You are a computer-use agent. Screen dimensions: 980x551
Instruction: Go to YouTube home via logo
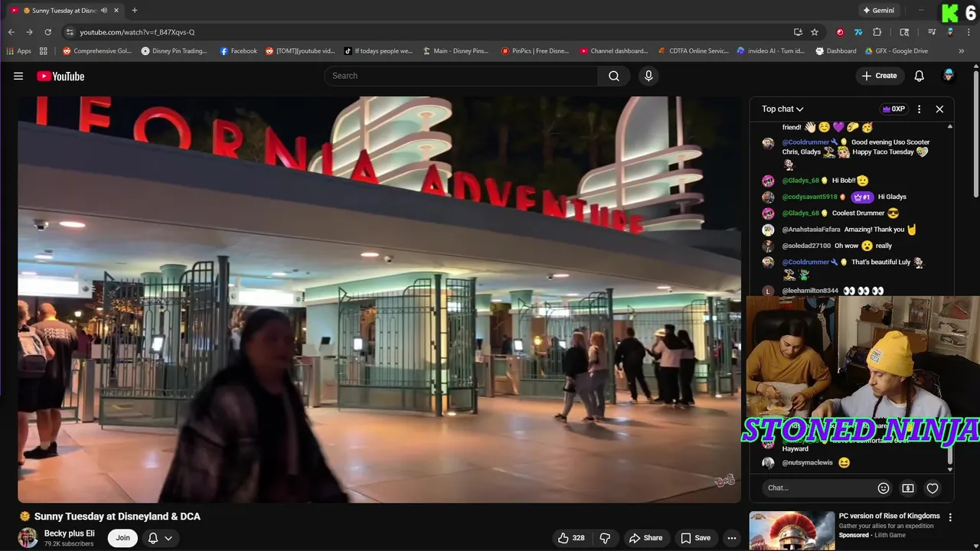(x=60, y=76)
